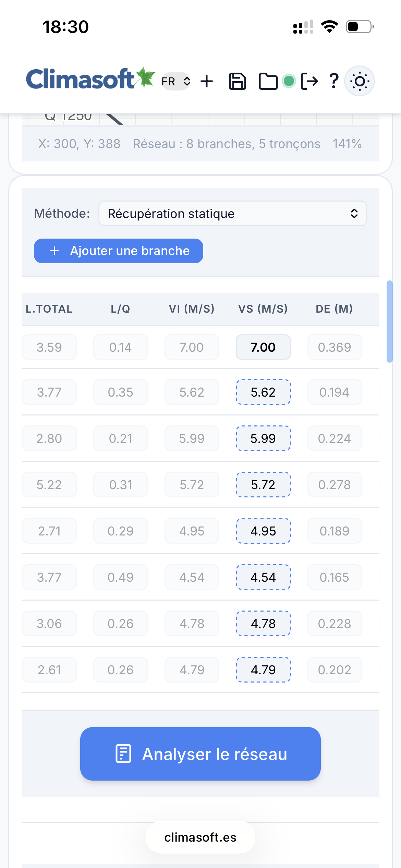This screenshot has height=868, width=401.
Task: Tap the climasoft.es address pill
Action: coord(200,837)
